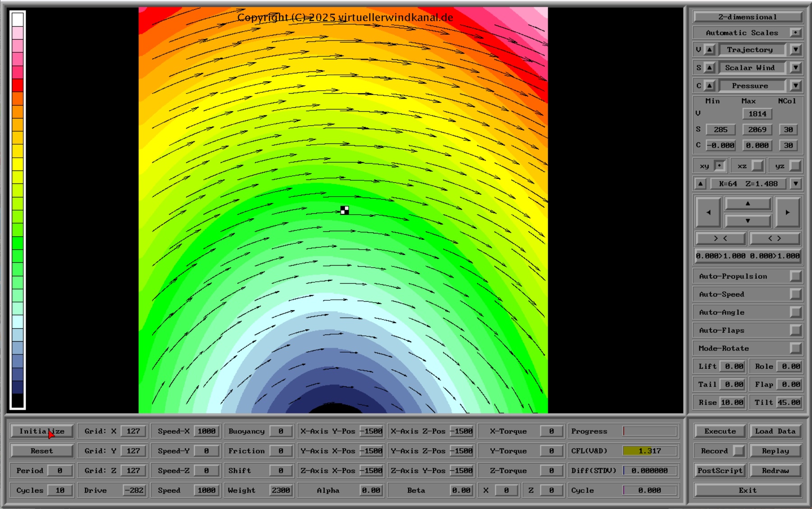Enable the Auto-Propulsion checkbox
812x509 pixels.
coord(795,276)
